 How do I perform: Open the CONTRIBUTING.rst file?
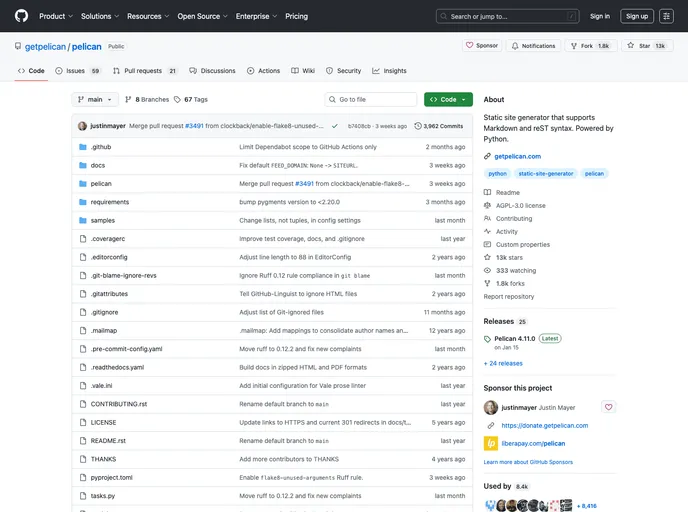tap(119, 405)
